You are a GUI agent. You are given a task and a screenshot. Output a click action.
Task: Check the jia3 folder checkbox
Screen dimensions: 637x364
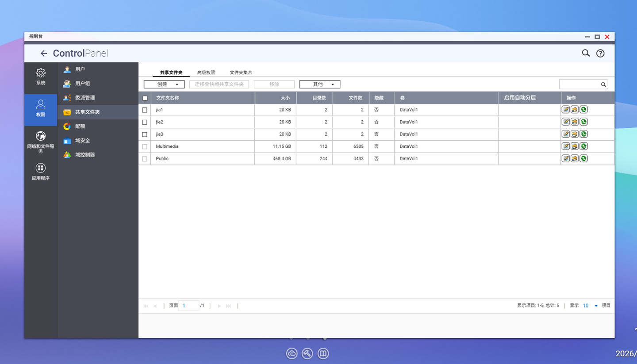pyautogui.click(x=145, y=134)
